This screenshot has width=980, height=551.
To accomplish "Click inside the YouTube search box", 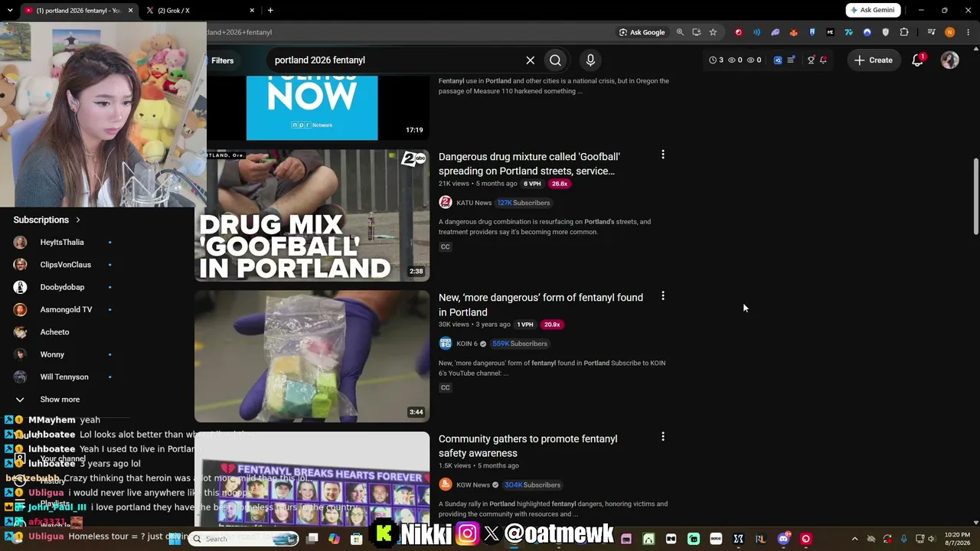I will coord(397,60).
